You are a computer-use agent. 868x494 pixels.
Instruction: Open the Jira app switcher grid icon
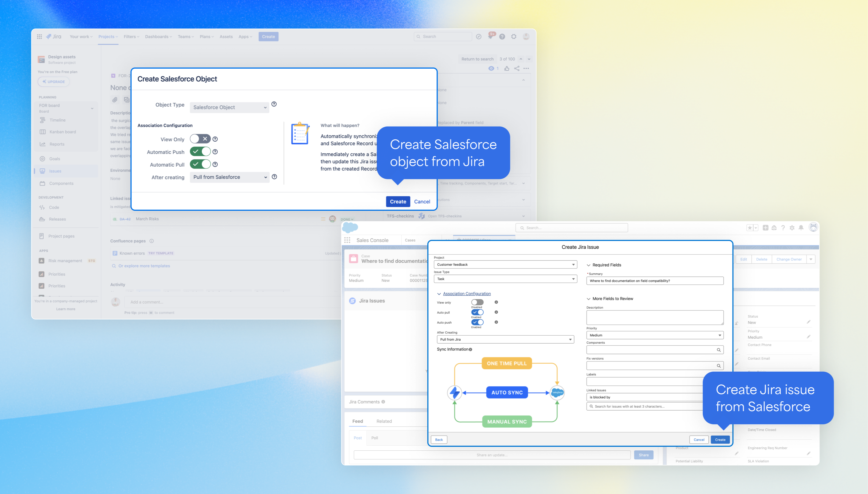(39, 37)
